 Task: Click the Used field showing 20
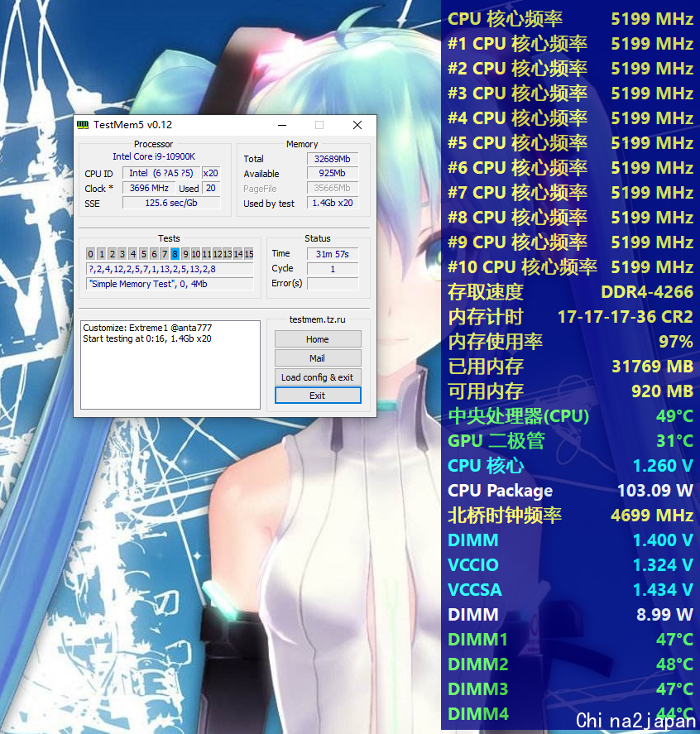(x=210, y=188)
